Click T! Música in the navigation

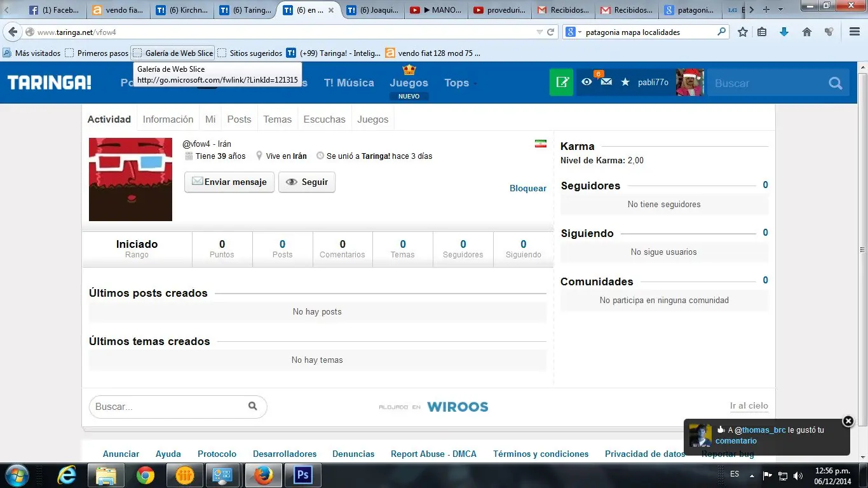[x=349, y=83]
